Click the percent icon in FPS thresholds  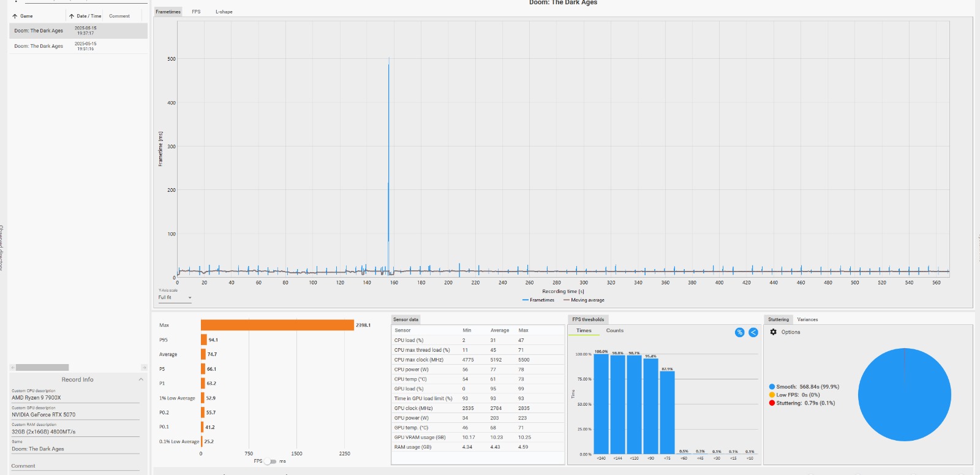[739, 332]
